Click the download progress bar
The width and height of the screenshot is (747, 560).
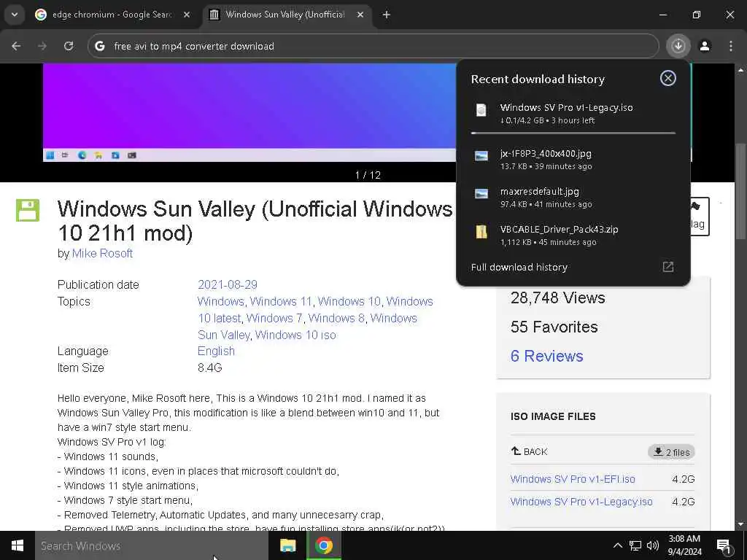click(573, 133)
